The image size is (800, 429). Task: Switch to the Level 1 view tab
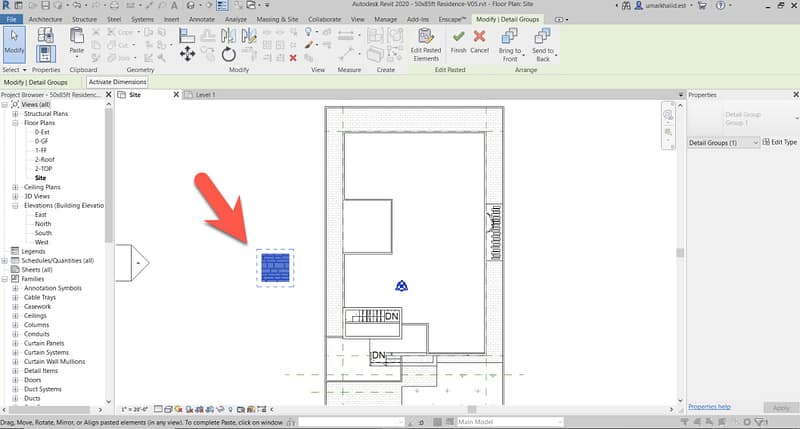[x=205, y=94]
